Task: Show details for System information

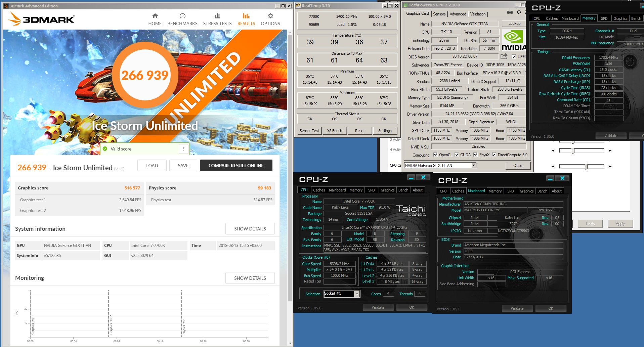Action: pos(250,229)
